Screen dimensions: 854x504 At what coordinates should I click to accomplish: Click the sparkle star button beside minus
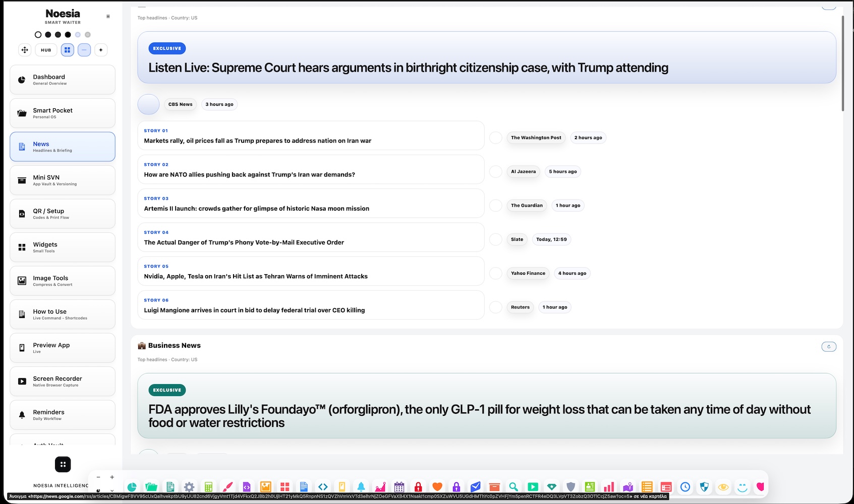coord(101,50)
